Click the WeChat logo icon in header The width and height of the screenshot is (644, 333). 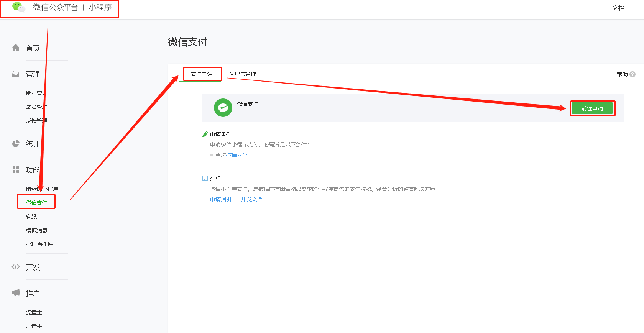coord(18,7)
